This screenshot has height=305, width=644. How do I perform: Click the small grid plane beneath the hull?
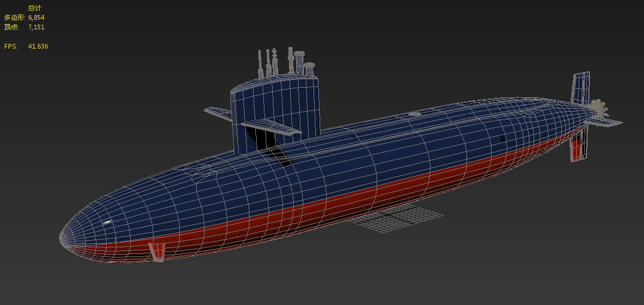point(396,219)
